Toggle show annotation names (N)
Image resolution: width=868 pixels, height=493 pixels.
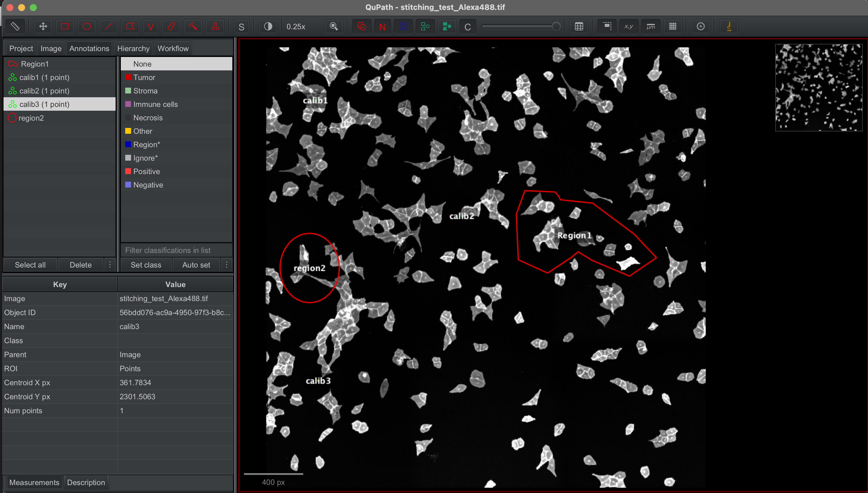coord(383,26)
